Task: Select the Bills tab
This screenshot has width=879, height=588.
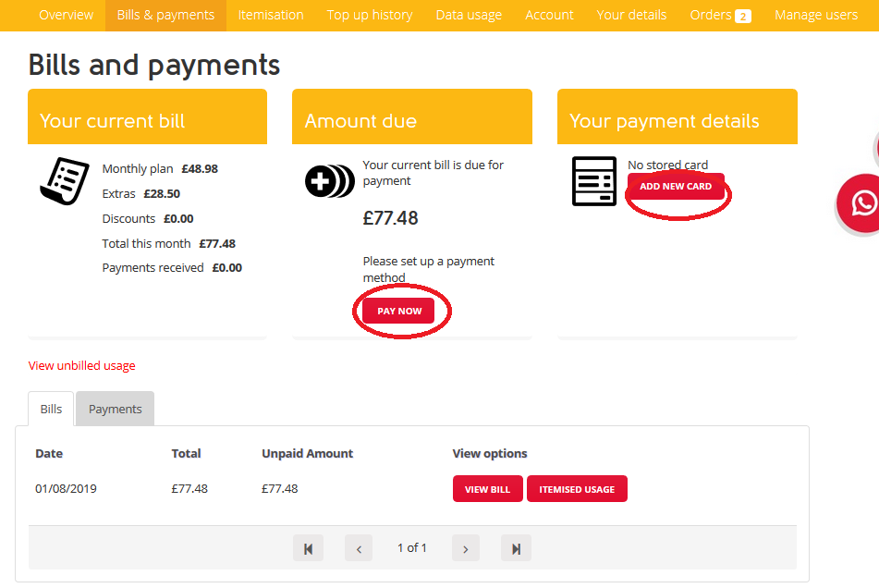Action: (51, 409)
